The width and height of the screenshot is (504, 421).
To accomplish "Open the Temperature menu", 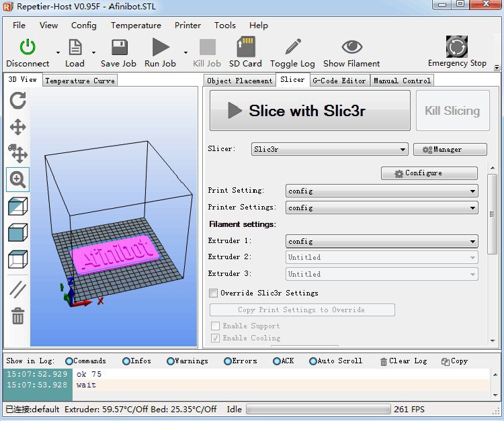I will pos(136,26).
